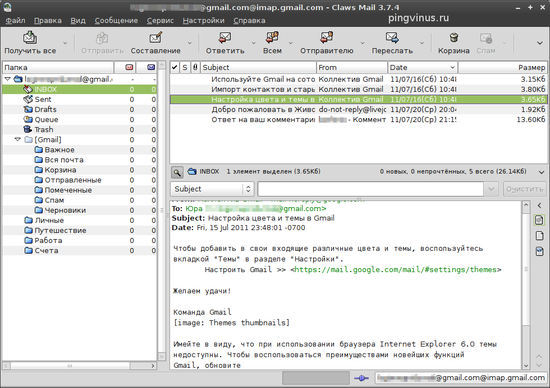This screenshot has width=550, height=388.
Task: Click the Ответить reply icon
Action: tap(224, 38)
